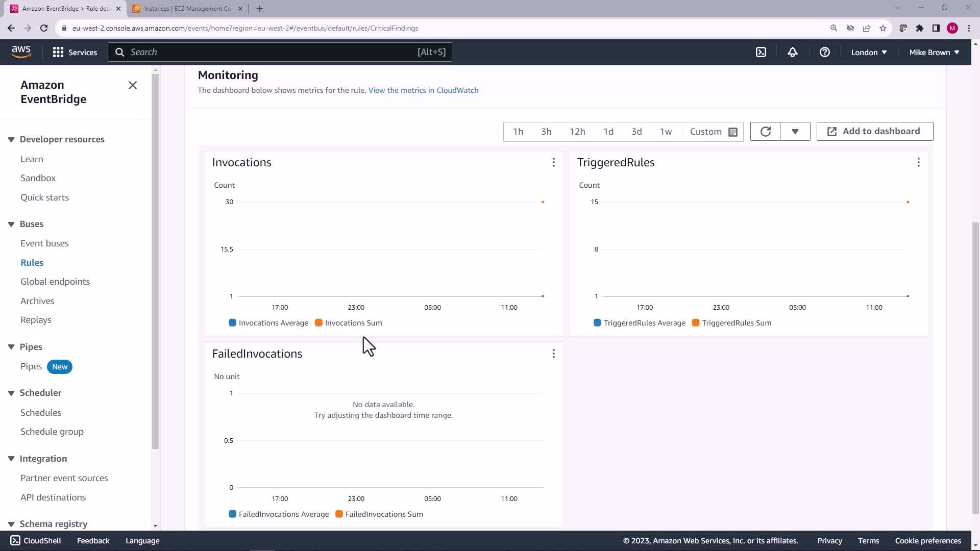Screen dimensions: 980x551
Task: Open FailedInvocations widget three-dot menu
Action: [x=553, y=354]
